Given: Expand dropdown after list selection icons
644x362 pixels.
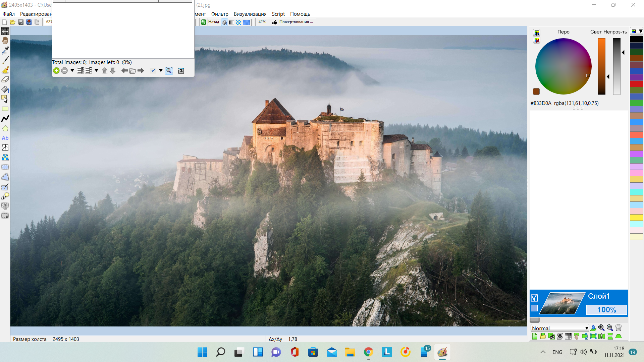Looking at the screenshot, I should pyautogui.click(x=96, y=71).
